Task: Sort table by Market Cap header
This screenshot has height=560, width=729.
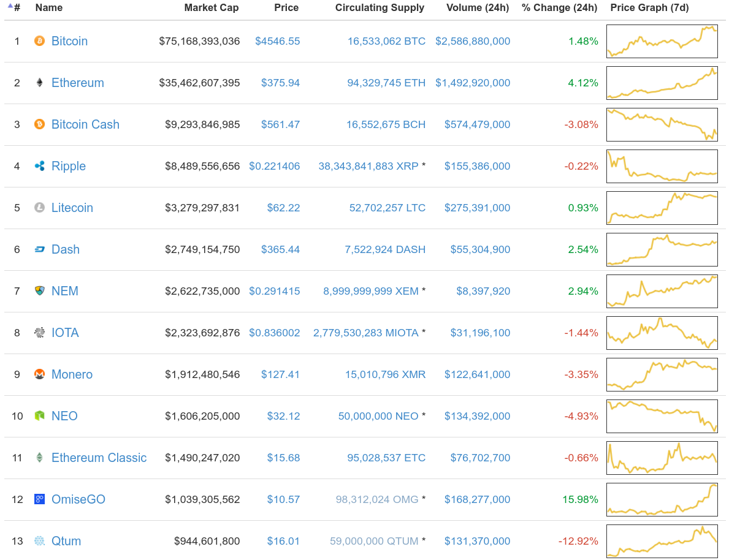Action: point(212,7)
